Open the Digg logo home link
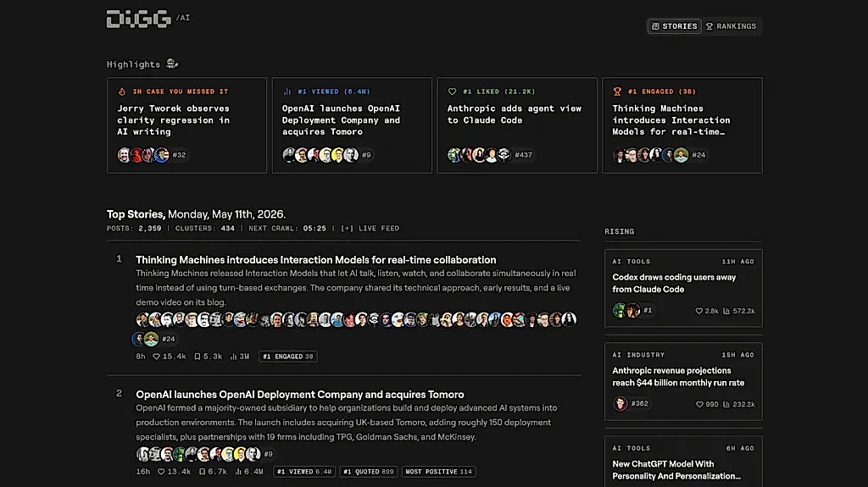This screenshot has height=487, width=868. pos(138,19)
